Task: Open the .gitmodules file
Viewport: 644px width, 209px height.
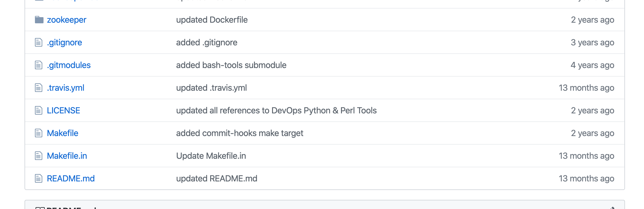Action: pos(69,65)
